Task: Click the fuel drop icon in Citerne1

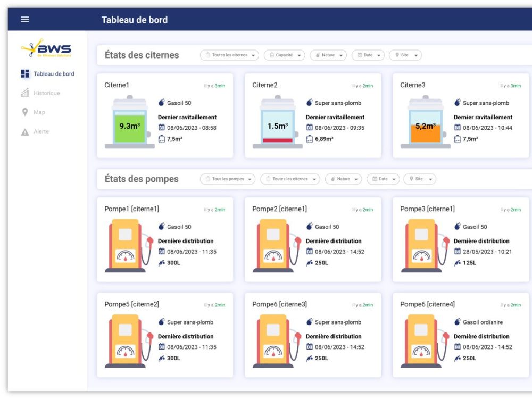Action: [x=162, y=103]
